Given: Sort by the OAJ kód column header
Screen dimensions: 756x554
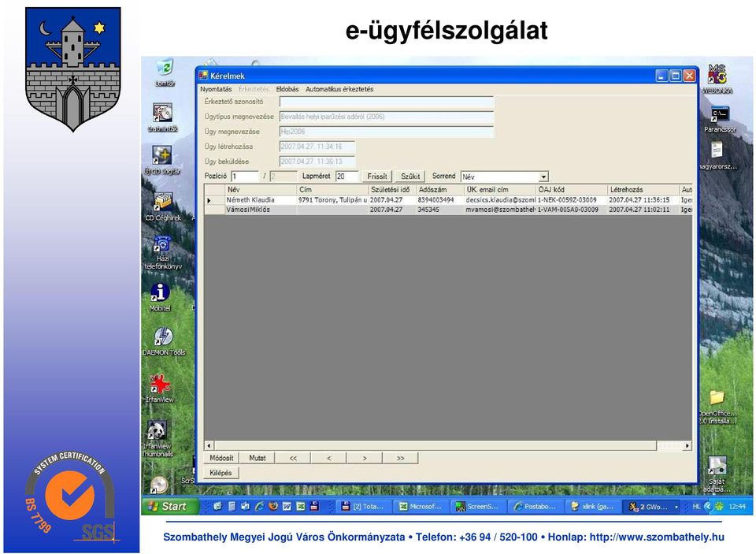Looking at the screenshot, I should (572, 190).
